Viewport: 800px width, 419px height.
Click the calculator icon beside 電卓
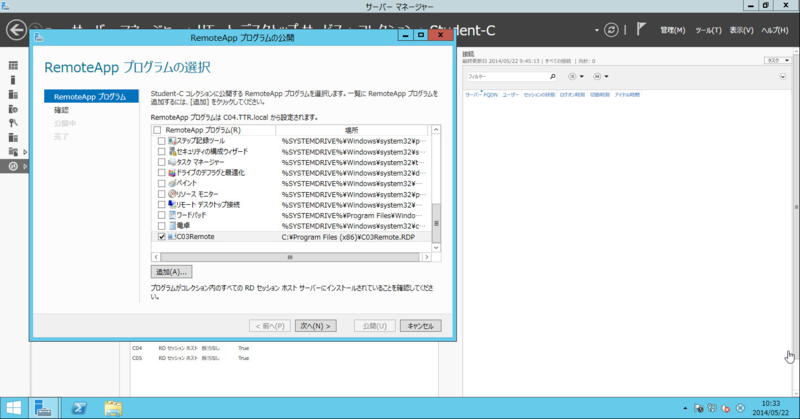coord(172,226)
